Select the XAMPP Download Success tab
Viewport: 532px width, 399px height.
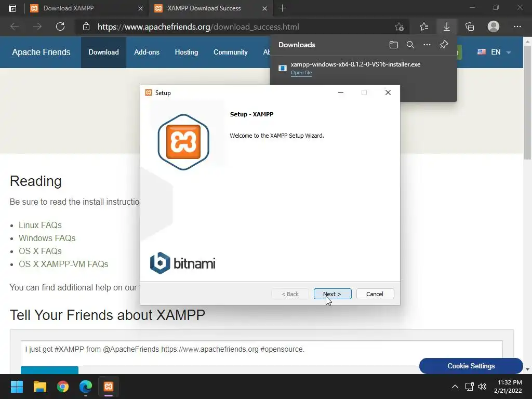pos(204,8)
